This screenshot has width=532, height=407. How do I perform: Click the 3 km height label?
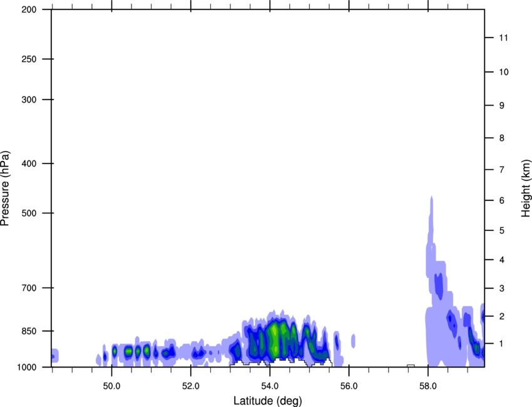pyautogui.click(x=502, y=288)
